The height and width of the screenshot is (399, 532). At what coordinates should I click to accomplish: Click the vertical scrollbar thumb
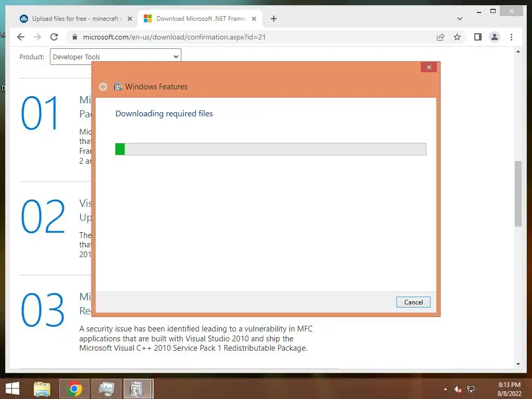click(518, 193)
